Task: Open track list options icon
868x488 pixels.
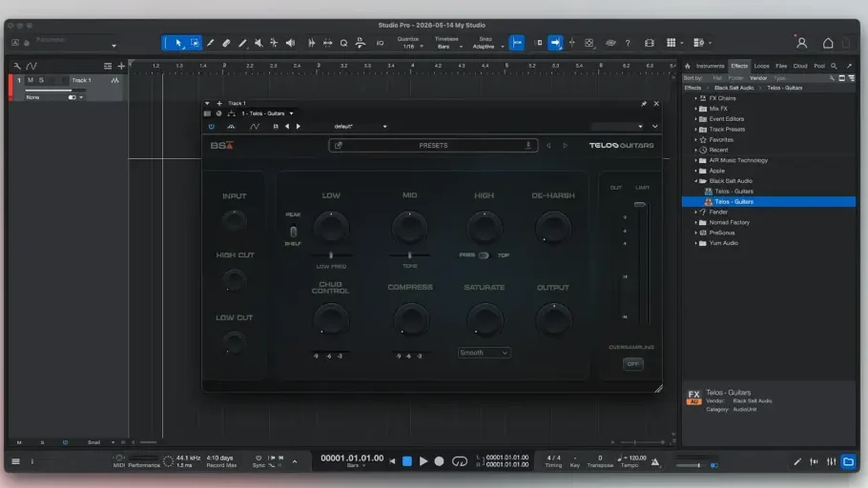Action: pyautogui.click(x=108, y=66)
